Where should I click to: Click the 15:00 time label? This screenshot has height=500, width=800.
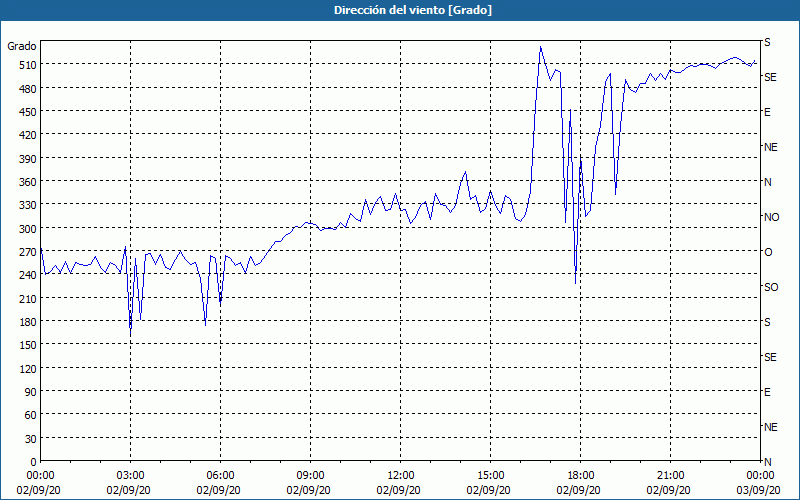tap(490, 476)
